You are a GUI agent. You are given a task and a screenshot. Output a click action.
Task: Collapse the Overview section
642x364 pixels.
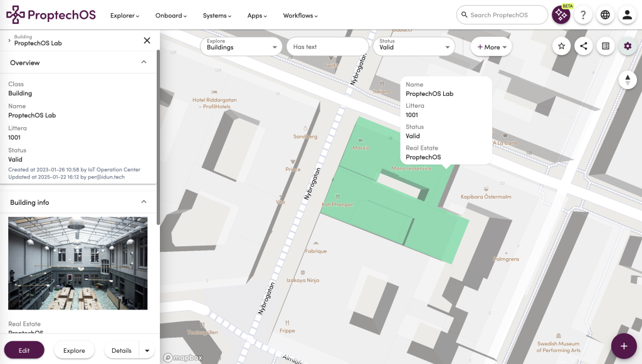[144, 63]
